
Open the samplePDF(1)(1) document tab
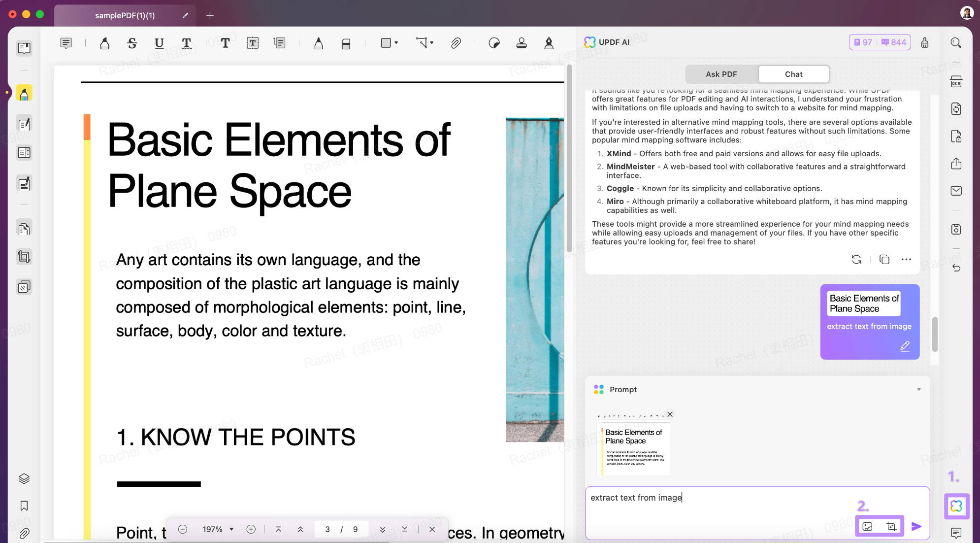click(125, 15)
